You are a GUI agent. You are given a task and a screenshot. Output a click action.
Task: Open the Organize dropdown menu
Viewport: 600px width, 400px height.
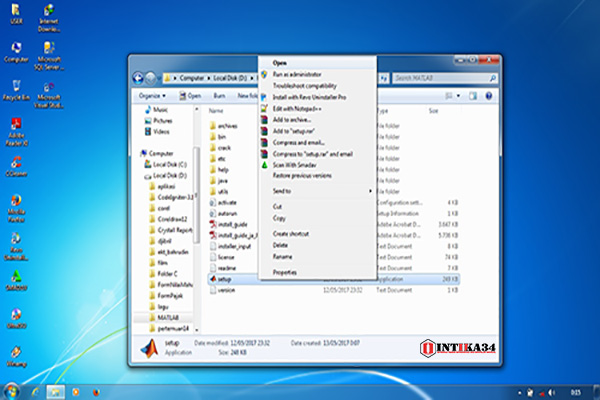pyautogui.click(x=152, y=96)
